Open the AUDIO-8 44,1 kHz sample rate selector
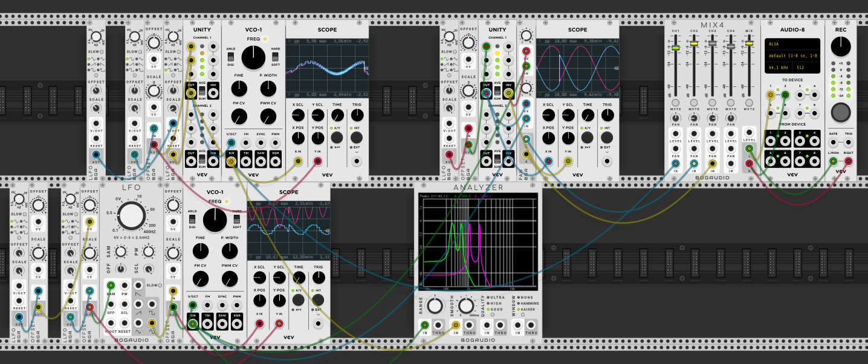The height and width of the screenshot is (364, 868). (x=779, y=68)
